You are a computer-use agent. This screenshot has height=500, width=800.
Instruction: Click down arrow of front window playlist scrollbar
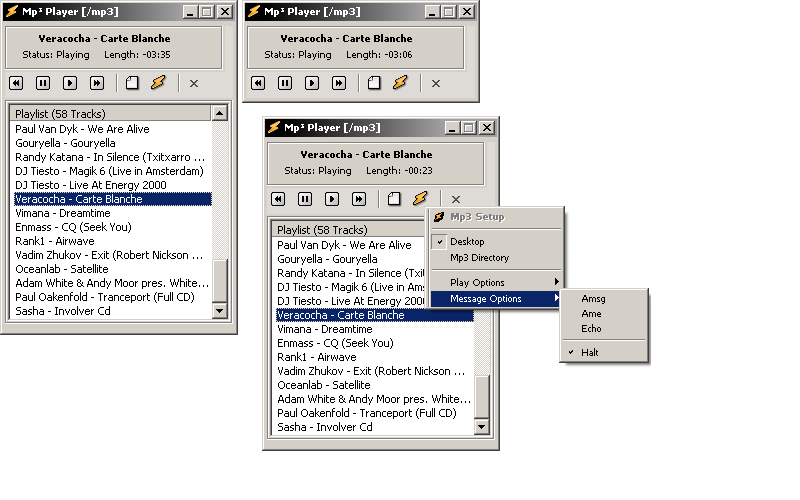[482, 427]
